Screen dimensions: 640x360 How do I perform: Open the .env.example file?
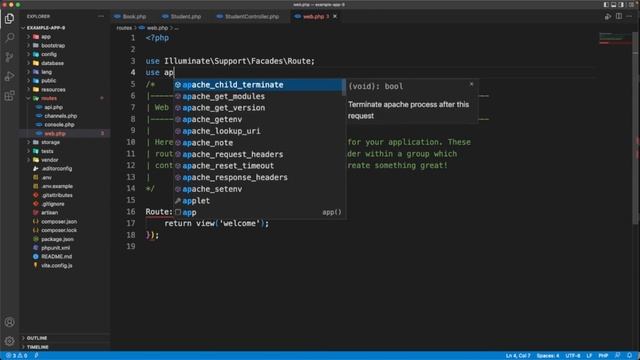pos(57,186)
